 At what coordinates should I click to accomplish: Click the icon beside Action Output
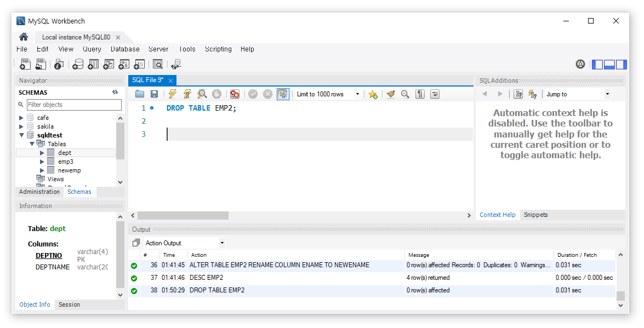click(x=136, y=243)
